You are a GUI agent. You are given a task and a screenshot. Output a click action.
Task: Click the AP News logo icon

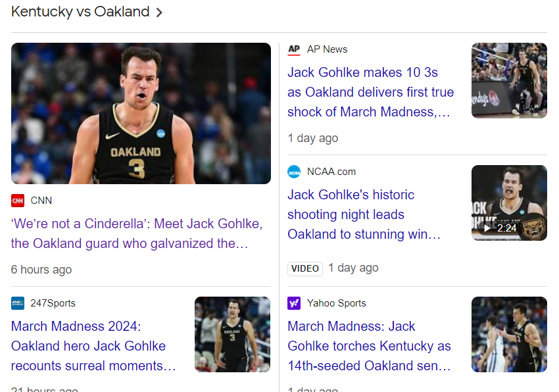coord(294,49)
